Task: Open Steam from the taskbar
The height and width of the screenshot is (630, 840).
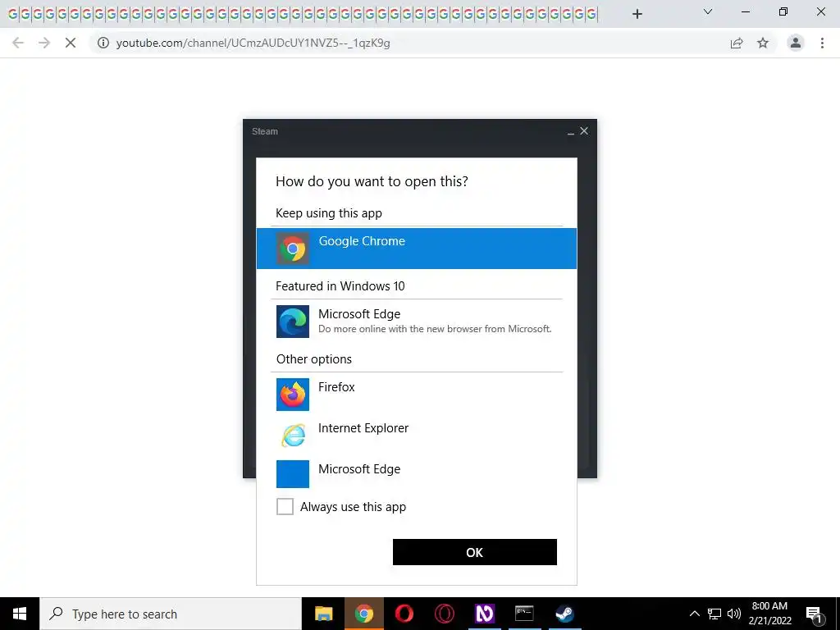Action: coord(564,614)
